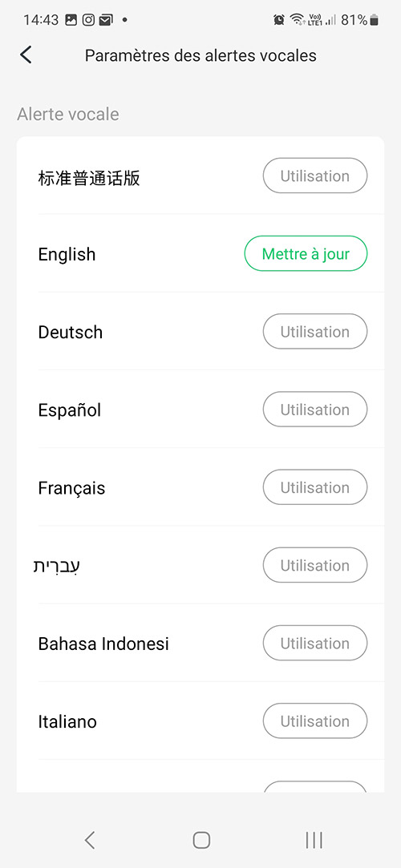Tap the Android back navigation button
The height and width of the screenshot is (868, 401).
90,840
